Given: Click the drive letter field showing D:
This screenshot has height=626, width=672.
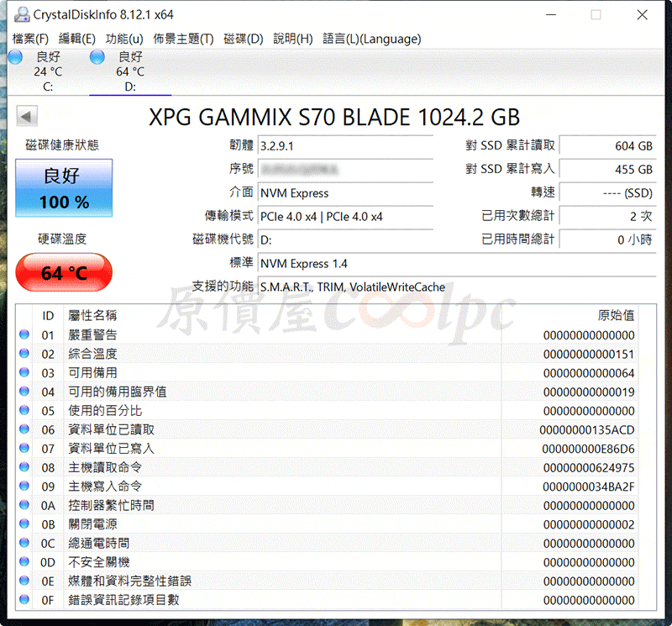Looking at the screenshot, I should 345,239.
